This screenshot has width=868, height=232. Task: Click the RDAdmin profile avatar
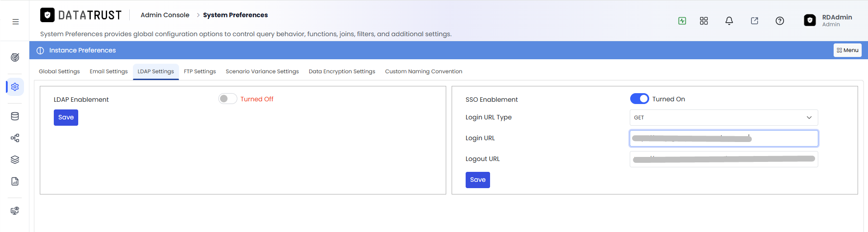(810, 20)
